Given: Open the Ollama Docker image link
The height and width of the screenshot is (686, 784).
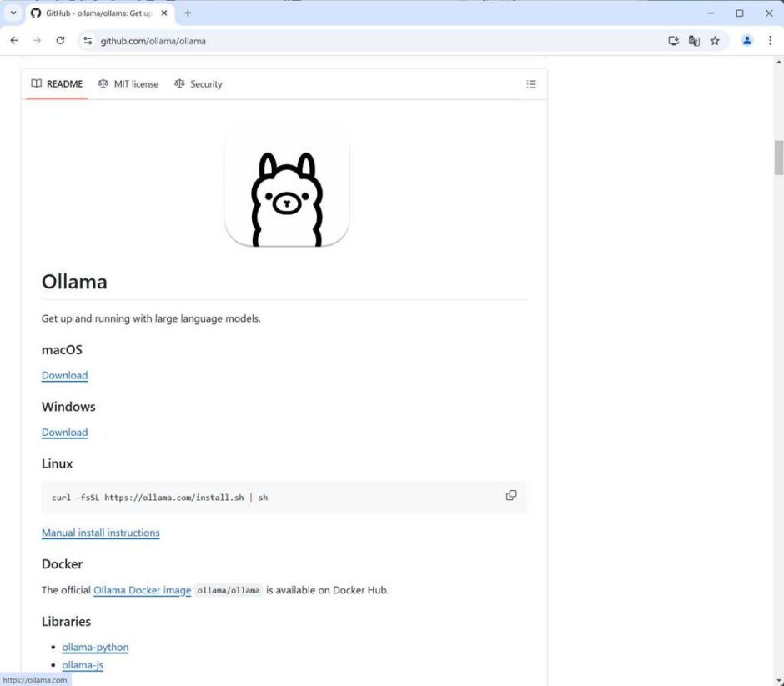Looking at the screenshot, I should [x=142, y=590].
